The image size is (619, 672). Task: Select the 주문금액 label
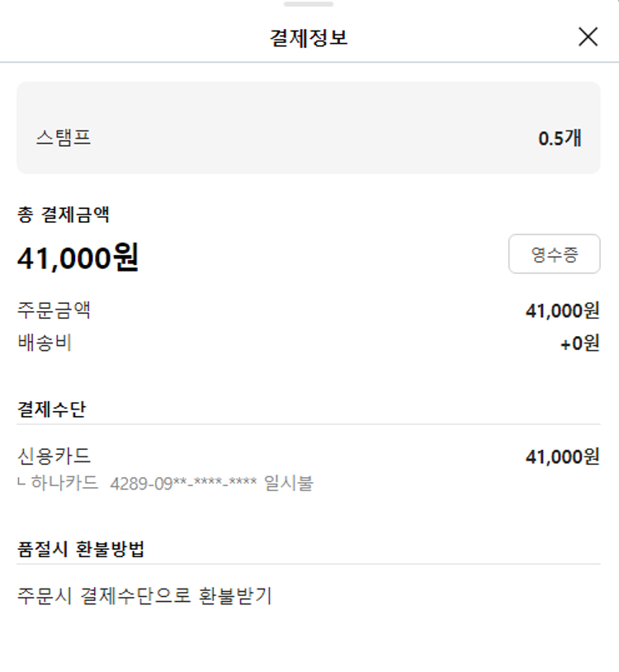pos(54,310)
